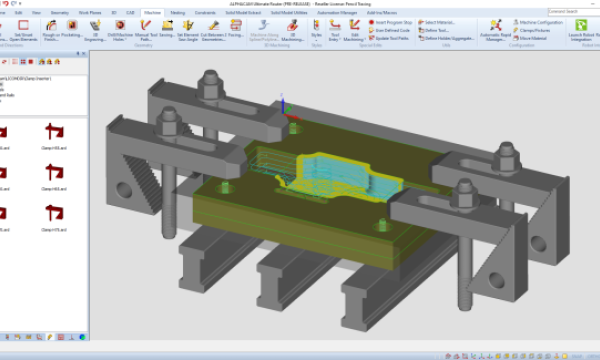Switch side panel to list view icon
600x360 pixels.
(x=15, y=62)
